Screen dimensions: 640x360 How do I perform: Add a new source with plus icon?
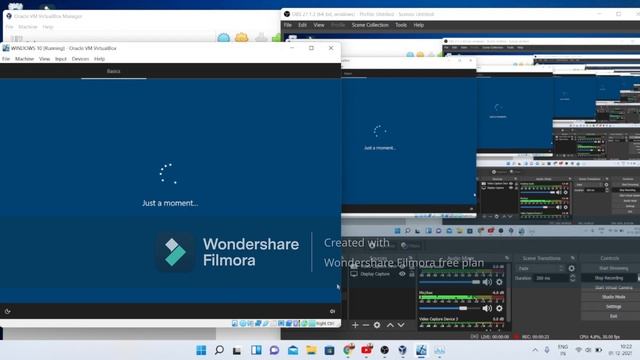[x=355, y=325]
